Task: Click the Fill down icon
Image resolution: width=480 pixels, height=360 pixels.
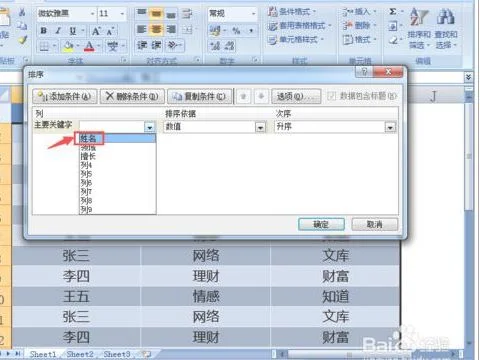Action: click(x=393, y=26)
